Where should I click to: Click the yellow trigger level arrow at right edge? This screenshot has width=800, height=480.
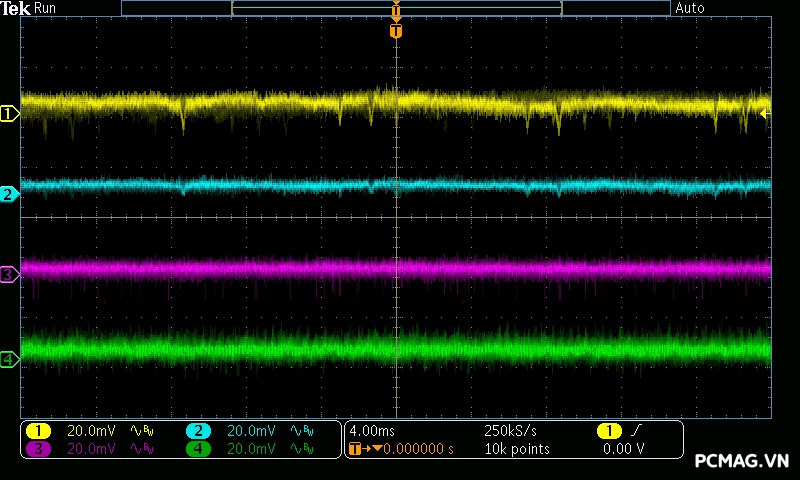(765, 114)
